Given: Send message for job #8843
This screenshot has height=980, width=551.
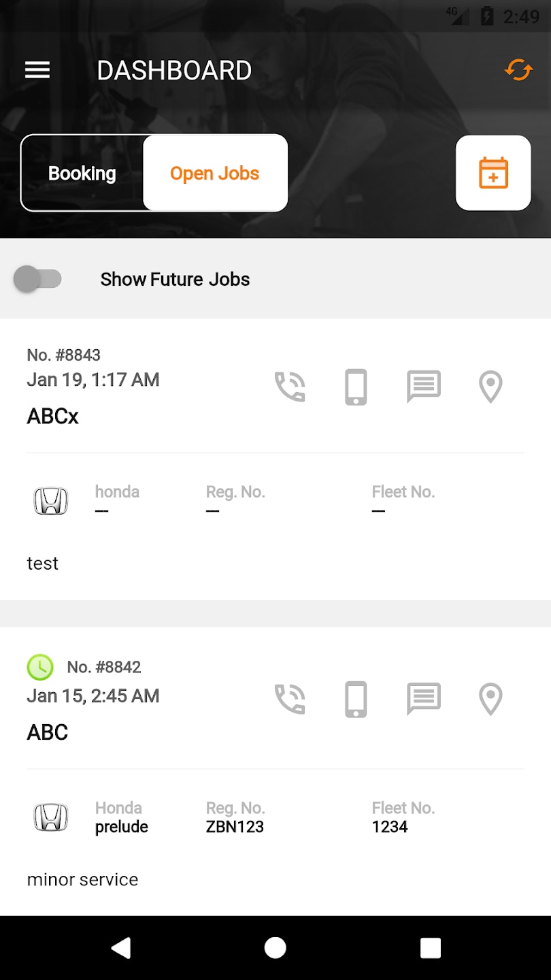Looking at the screenshot, I should click(x=424, y=387).
